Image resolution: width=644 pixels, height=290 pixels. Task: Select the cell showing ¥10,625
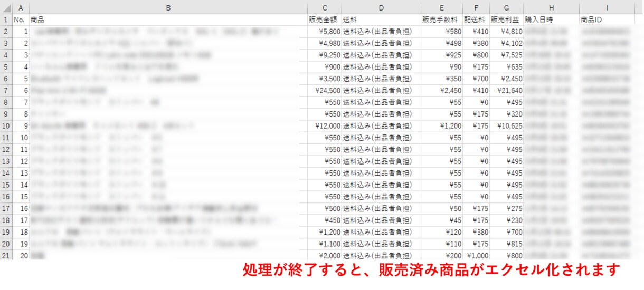pyautogui.click(x=507, y=126)
